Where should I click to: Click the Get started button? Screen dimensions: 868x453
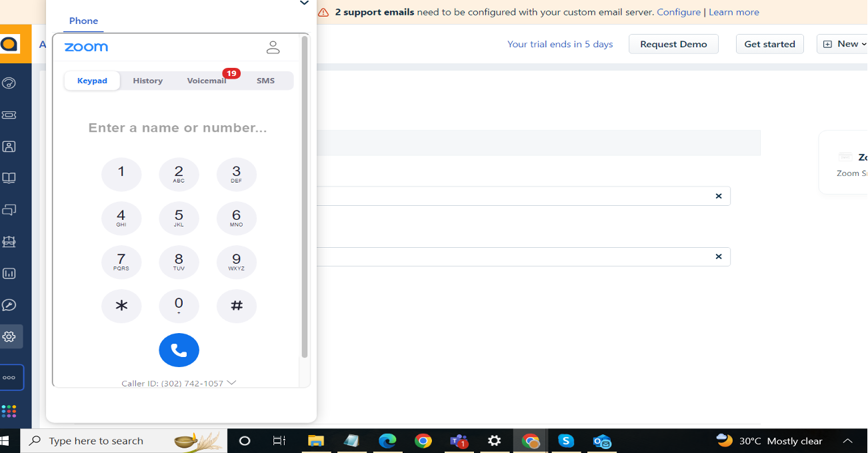click(x=769, y=44)
